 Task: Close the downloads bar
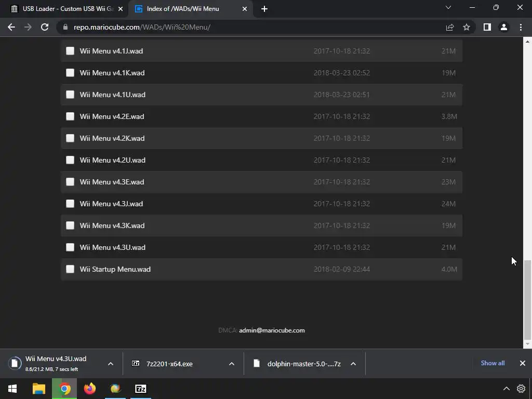coord(523,363)
